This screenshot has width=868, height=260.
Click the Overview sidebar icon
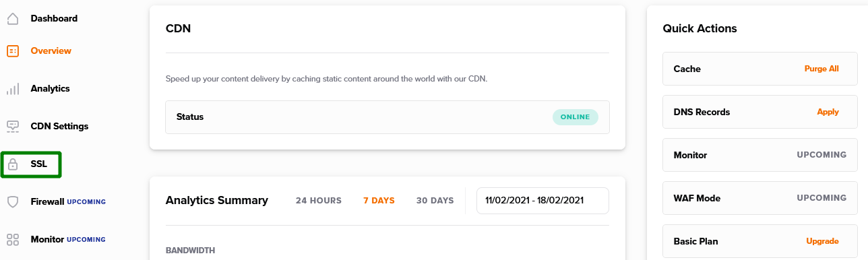pyautogui.click(x=12, y=51)
